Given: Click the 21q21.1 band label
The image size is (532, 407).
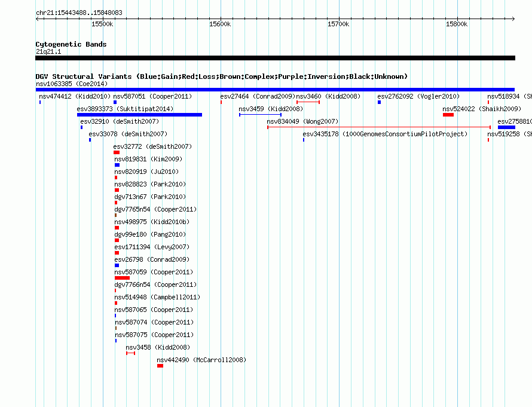Looking at the screenshot, I should coord(48,51).
